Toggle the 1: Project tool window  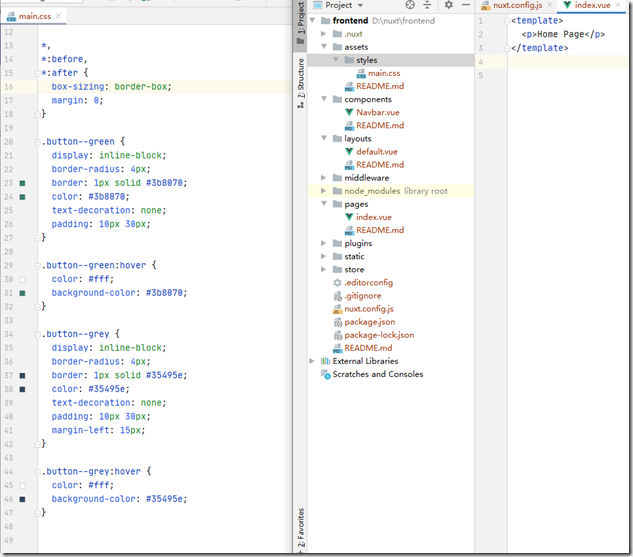pos(300,23)
